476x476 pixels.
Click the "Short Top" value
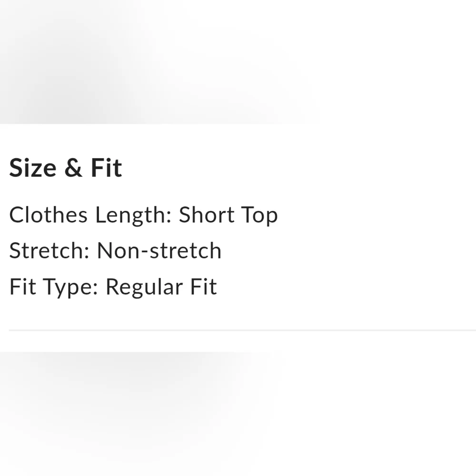[x=228, y=215]
